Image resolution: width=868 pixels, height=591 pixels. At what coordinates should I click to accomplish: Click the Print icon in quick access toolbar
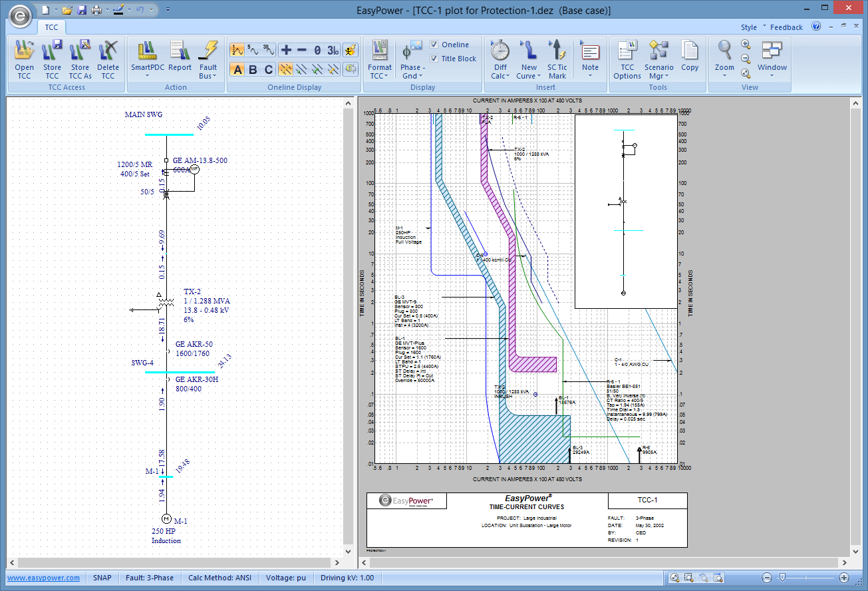click(96, 10)
